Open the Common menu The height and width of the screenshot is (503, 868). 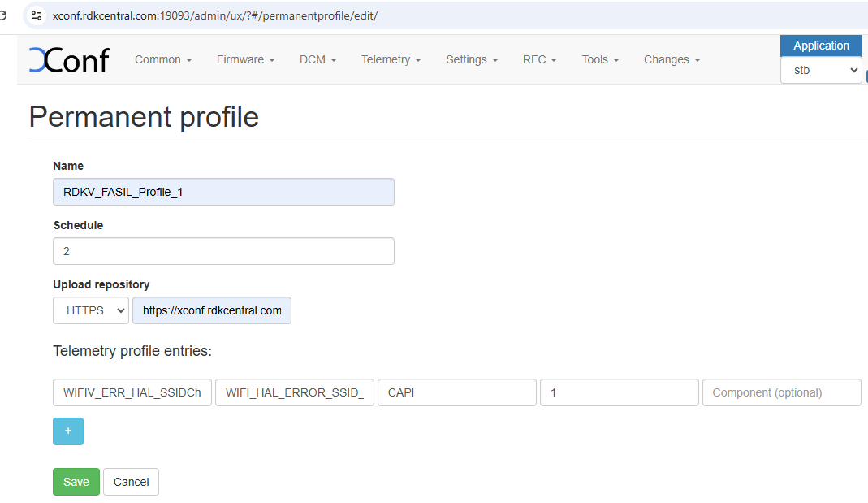tap(163, 59)
